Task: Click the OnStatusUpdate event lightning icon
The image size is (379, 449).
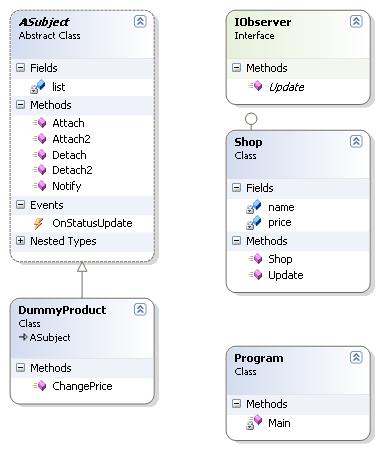Action: click(38, 223)
